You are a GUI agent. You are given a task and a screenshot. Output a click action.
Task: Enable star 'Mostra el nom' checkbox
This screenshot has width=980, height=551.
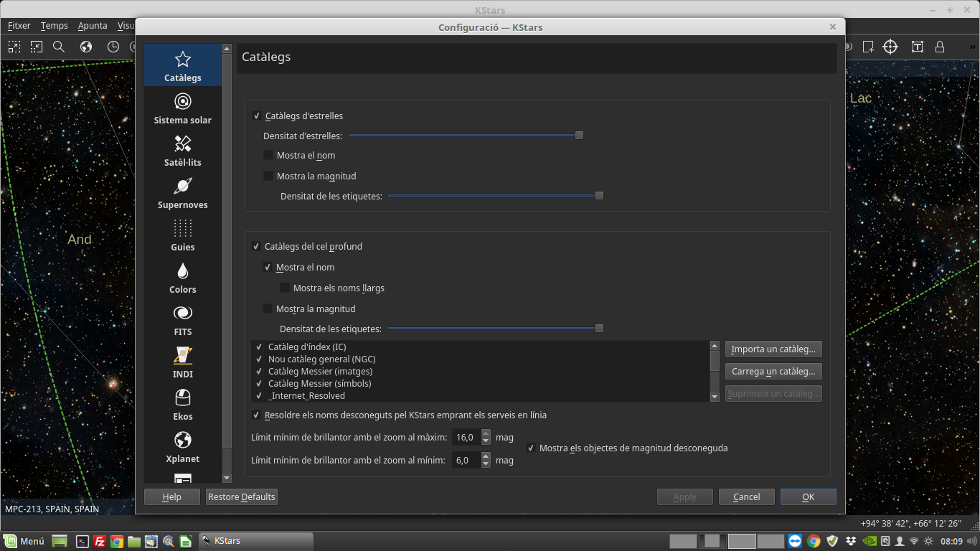tap(268, 156)
